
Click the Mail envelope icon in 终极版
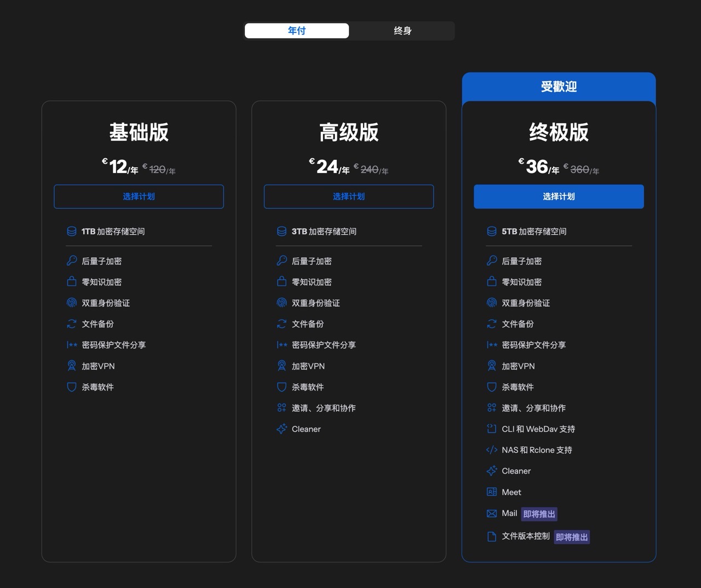point(491,513)
